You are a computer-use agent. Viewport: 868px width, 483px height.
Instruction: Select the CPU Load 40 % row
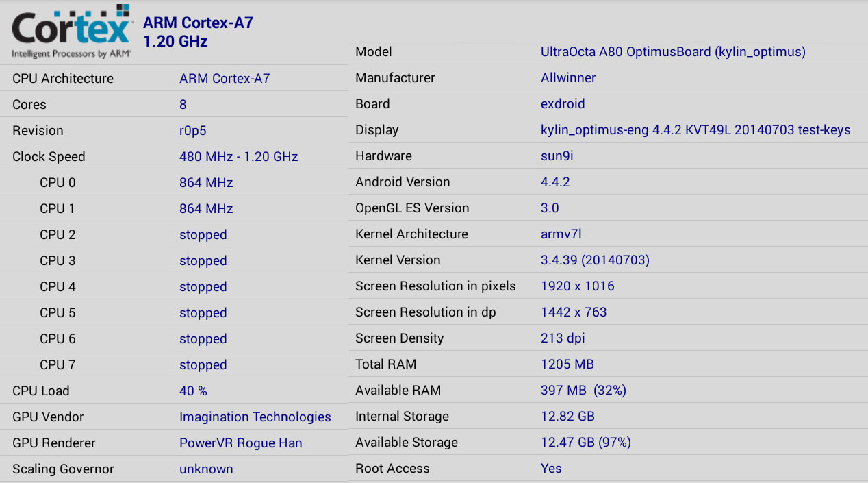pyautogui.click(x=174, y=391)
